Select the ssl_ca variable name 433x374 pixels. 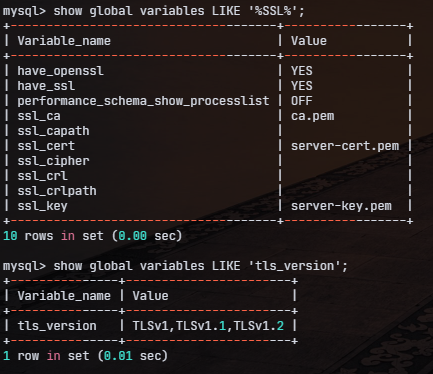(39, 116)
